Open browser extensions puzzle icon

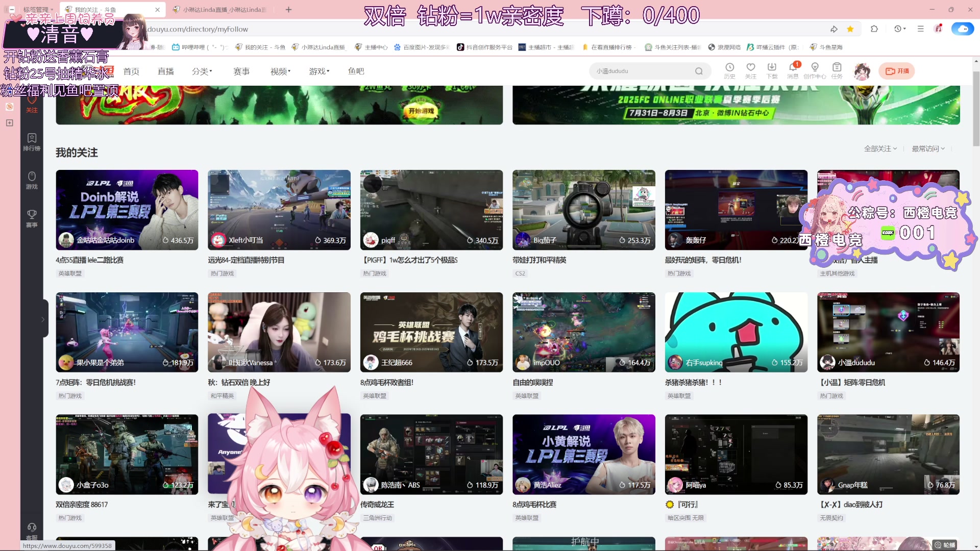874,29
